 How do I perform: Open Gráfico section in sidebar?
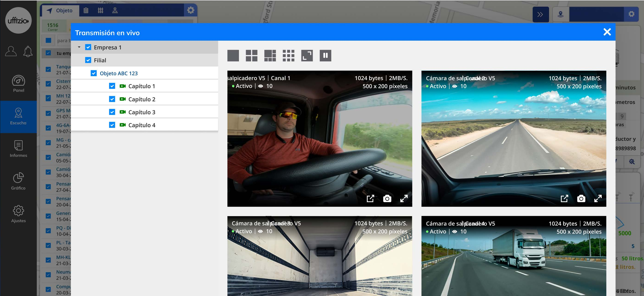(18, 182)
